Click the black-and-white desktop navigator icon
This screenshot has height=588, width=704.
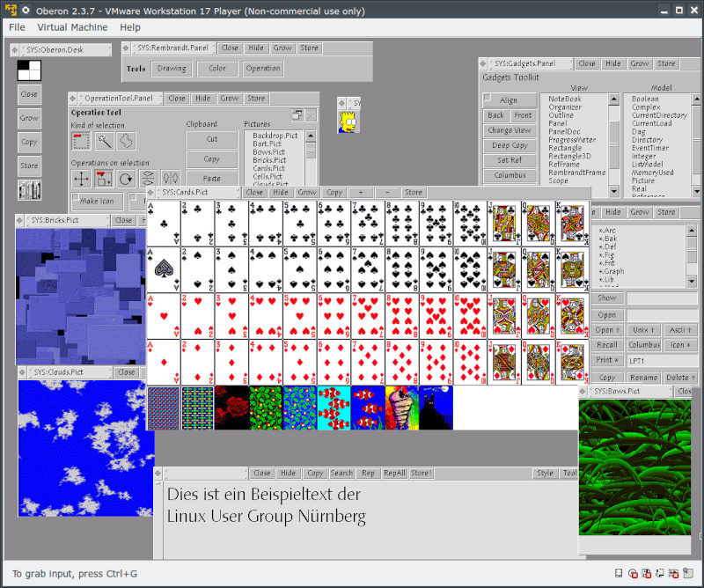29,70
